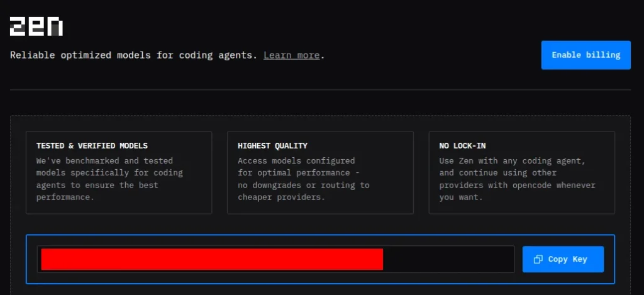This screenshot has width=644, height=295.
Task: Copy the API key with Copy Key
Action: 563,259
